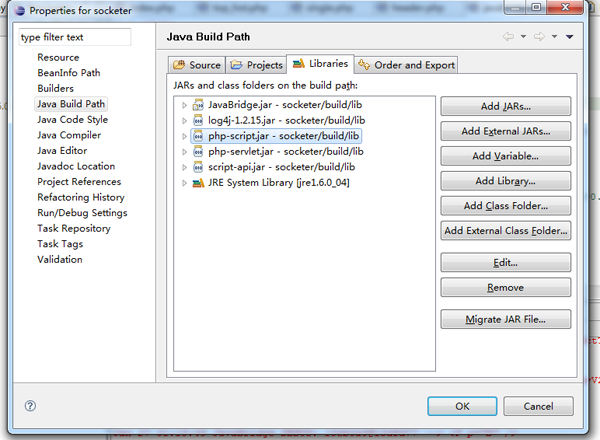
Task: Click the forward navigation arrow icon
Action: (x=541, y=37)
